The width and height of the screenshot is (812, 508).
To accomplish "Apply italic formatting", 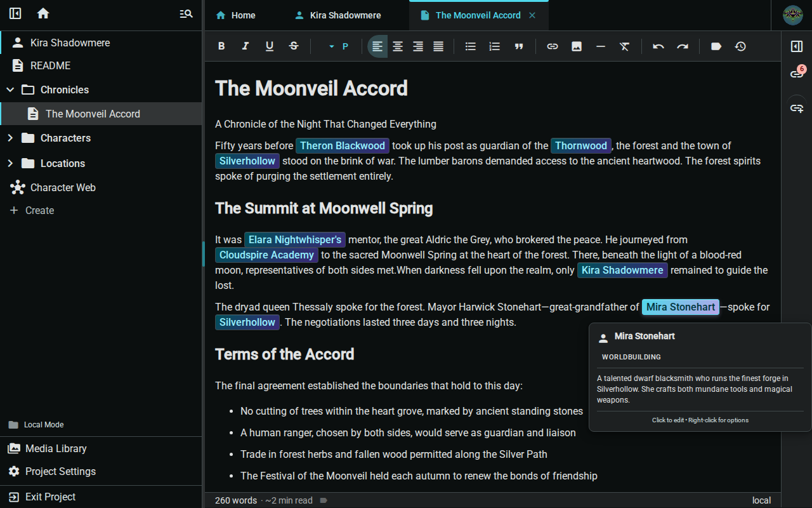I will click(x=246, y=46).
